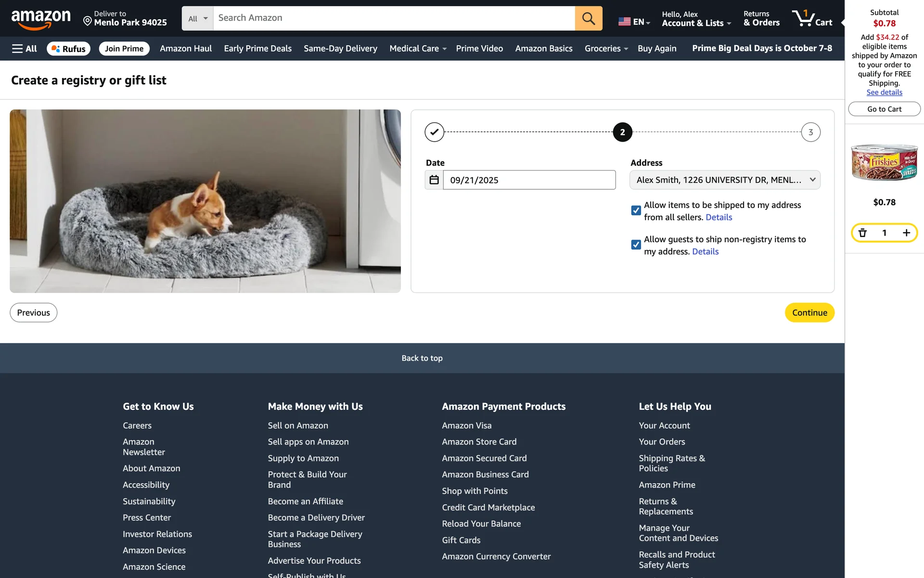Go back to completed step one checkmark
Image resolution: width=924 pixels, height=578 pixels.
coord(434,132)
